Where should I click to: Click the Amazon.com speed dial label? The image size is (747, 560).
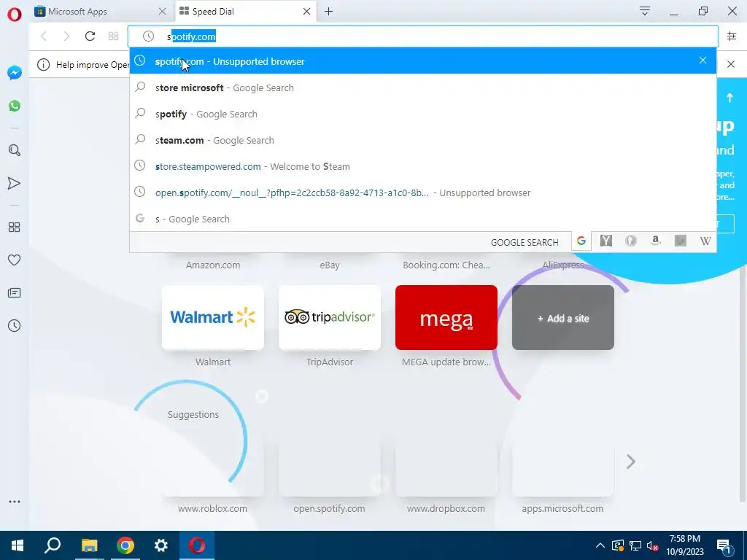click(x=213, y=265)
